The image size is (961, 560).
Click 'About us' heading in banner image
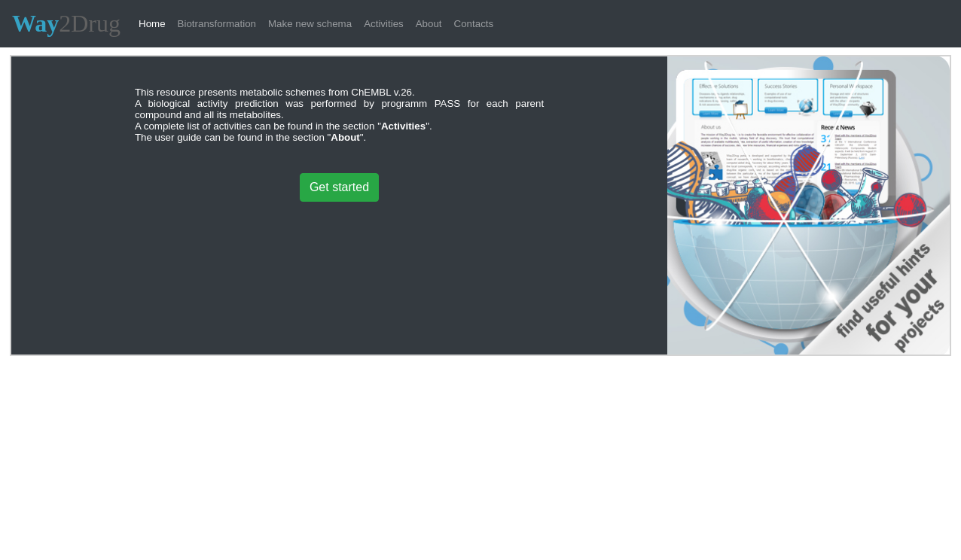(712, 127)
